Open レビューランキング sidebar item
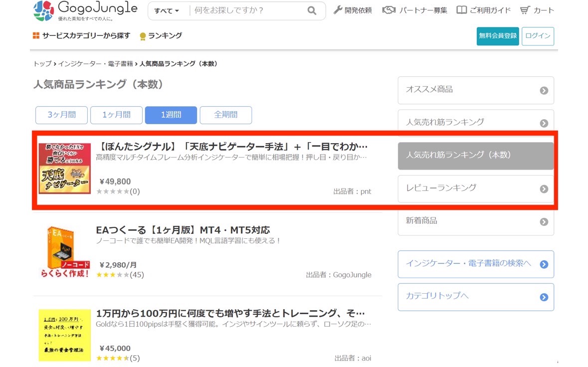Viewport: 588px width, 367px height. pyautogui.click(x=475, y=188)
